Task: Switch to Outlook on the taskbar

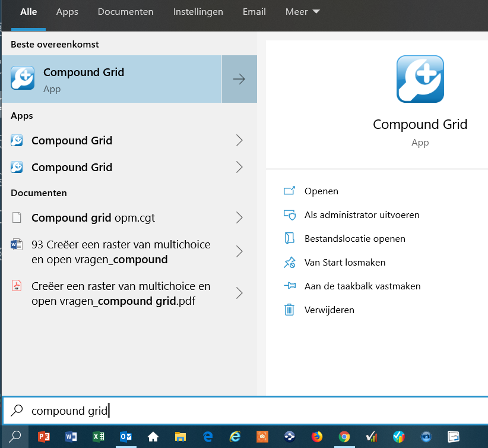Action: (126, 437)
